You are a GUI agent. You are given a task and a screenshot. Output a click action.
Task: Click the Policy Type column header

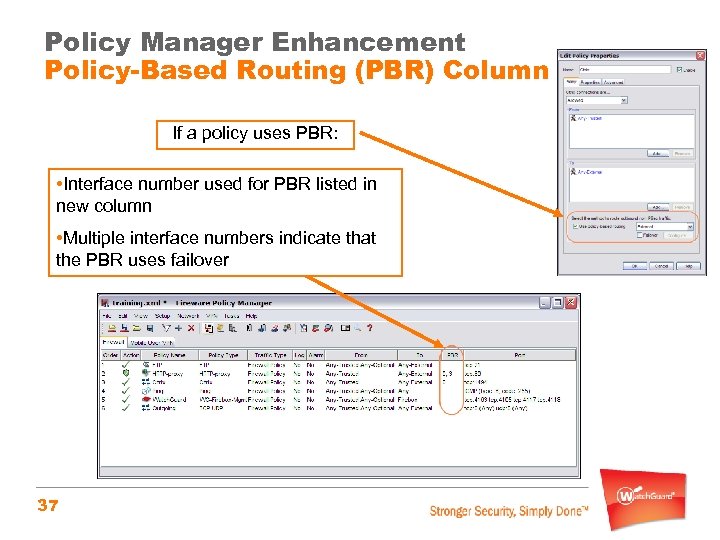pyautogui.click(x=223, y=355)
